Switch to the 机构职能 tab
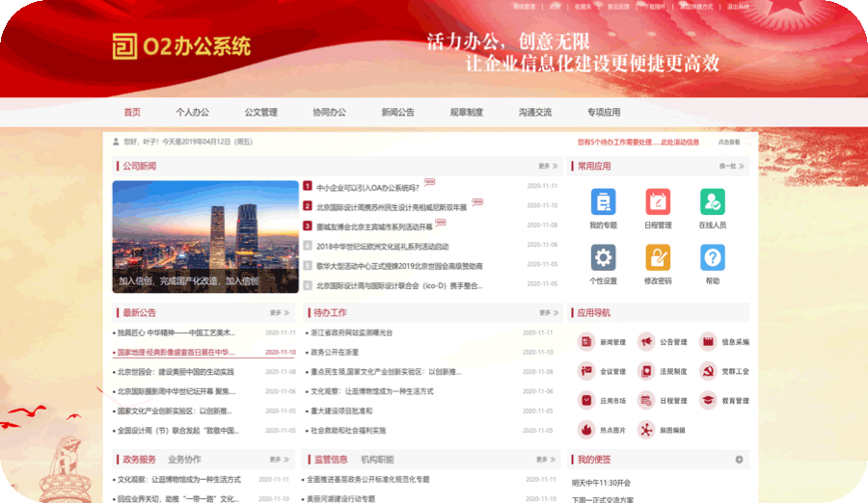The width and height of the screenshot is (868, 503). coord(377,460)
